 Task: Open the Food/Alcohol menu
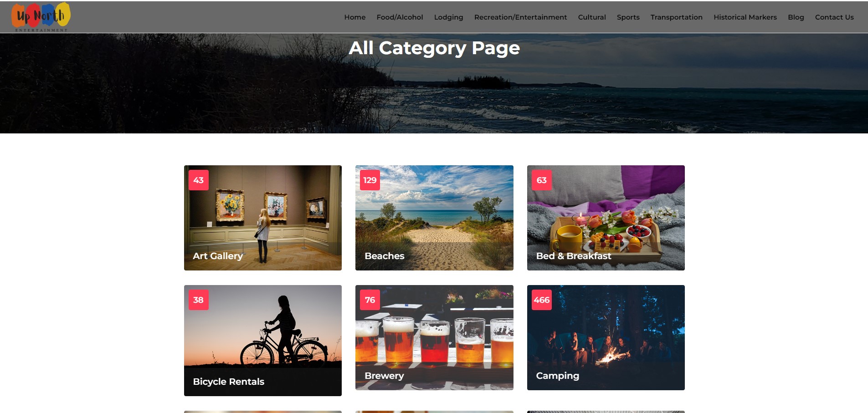pos(400,17)
